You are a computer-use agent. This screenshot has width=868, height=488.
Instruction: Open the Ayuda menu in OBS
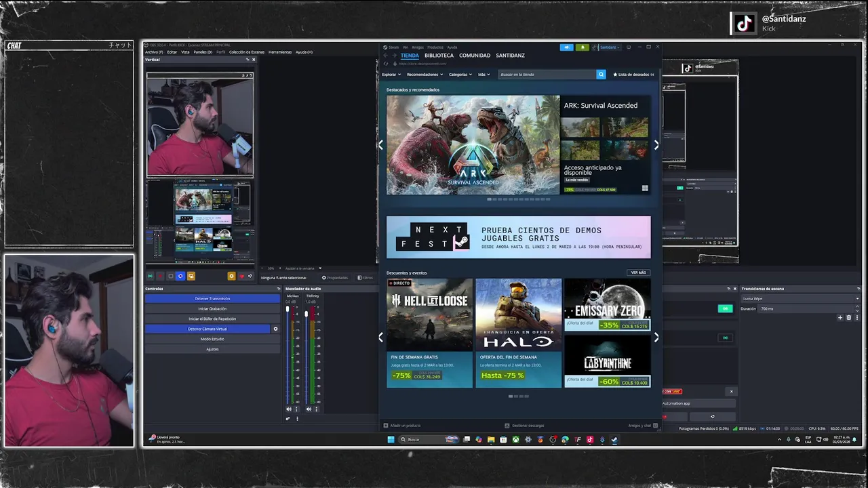coord(304,52)
